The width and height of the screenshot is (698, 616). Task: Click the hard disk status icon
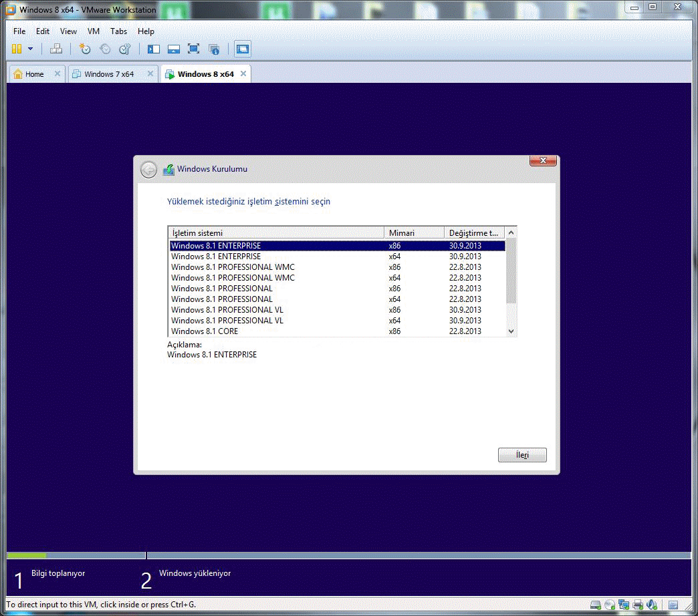[x=596, y=605]
